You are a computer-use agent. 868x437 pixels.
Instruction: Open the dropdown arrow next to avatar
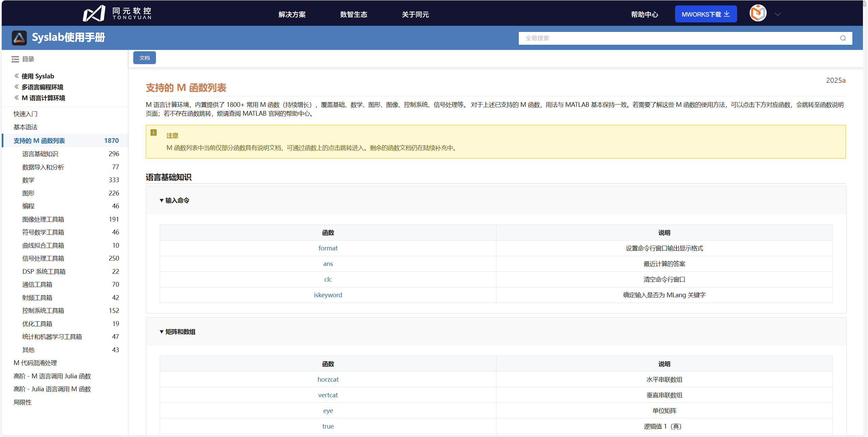778,14
